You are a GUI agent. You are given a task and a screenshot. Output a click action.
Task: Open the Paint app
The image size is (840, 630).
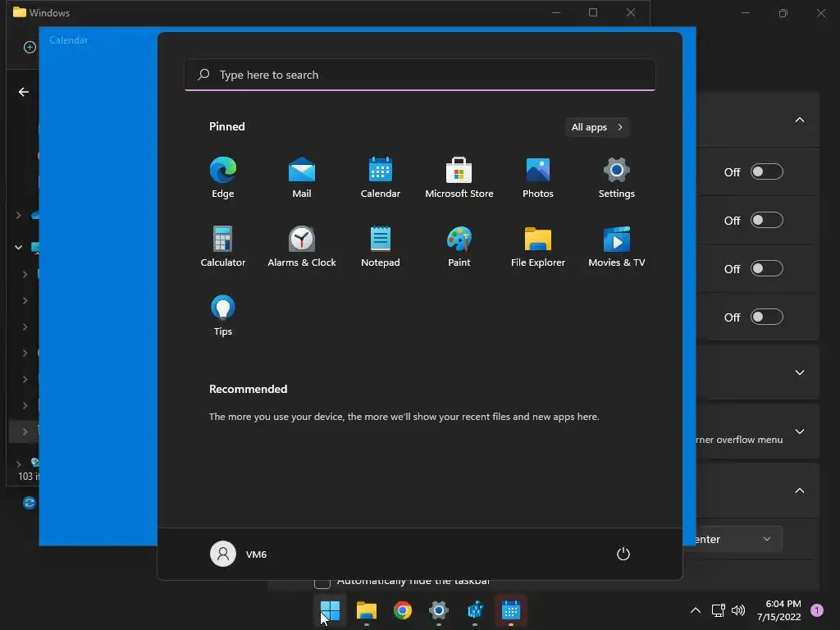[459, 247]
